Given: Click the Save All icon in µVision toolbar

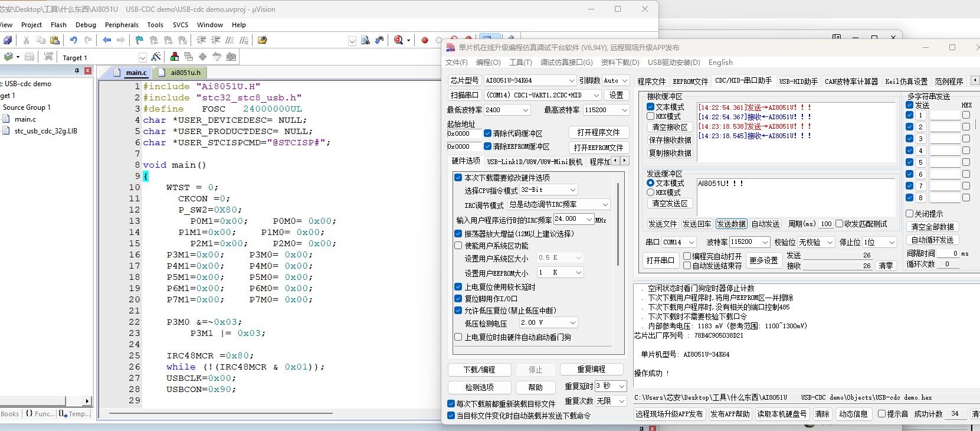Looking at the screenshot, I should coord(8,40).
